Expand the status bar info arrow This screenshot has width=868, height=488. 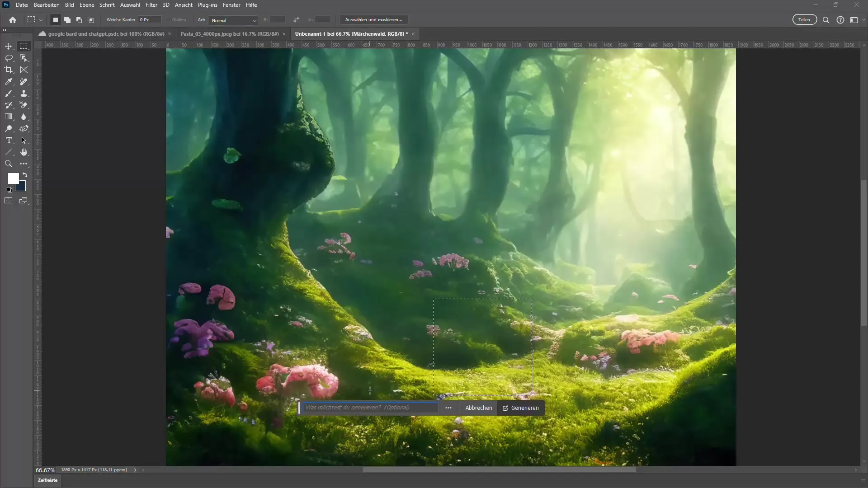click(135, 470)
